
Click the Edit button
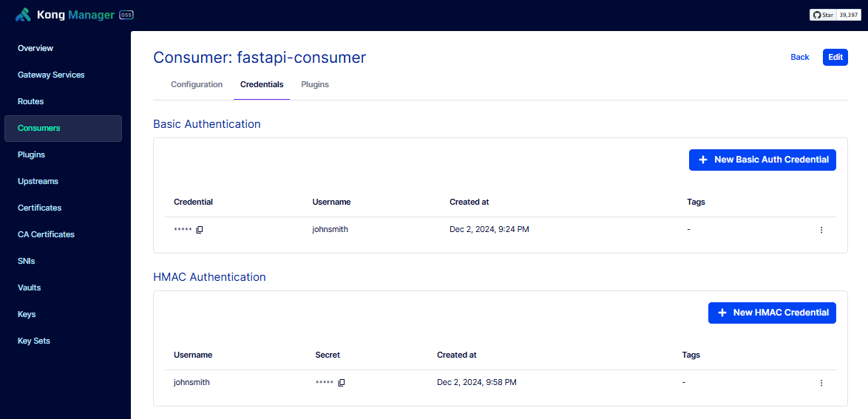coord(835,57)
